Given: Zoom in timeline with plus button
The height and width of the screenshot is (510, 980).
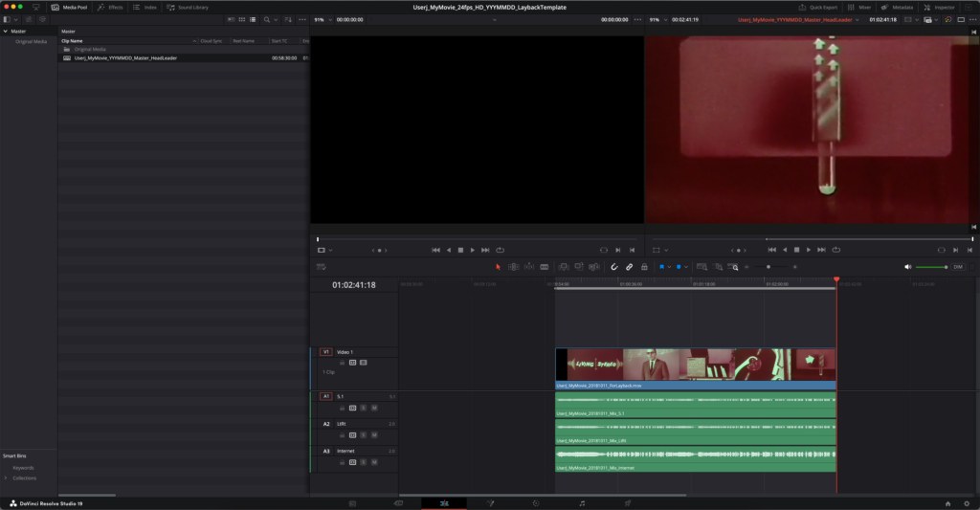Looking at the screenshot, I should point(795,267).
